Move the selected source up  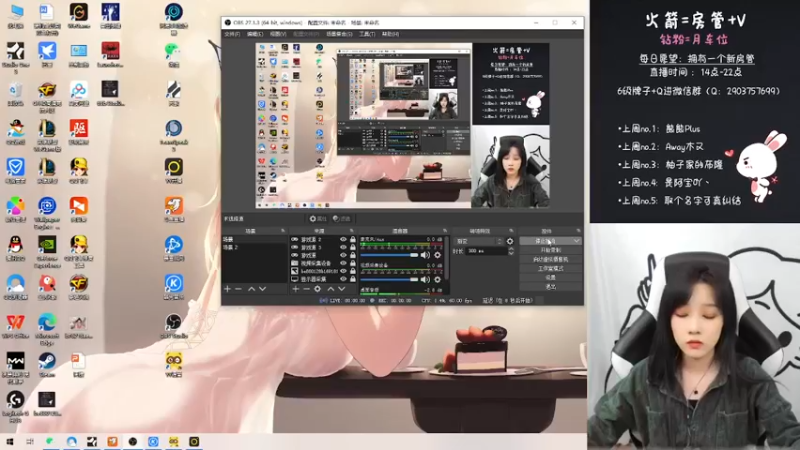[331, 289]
